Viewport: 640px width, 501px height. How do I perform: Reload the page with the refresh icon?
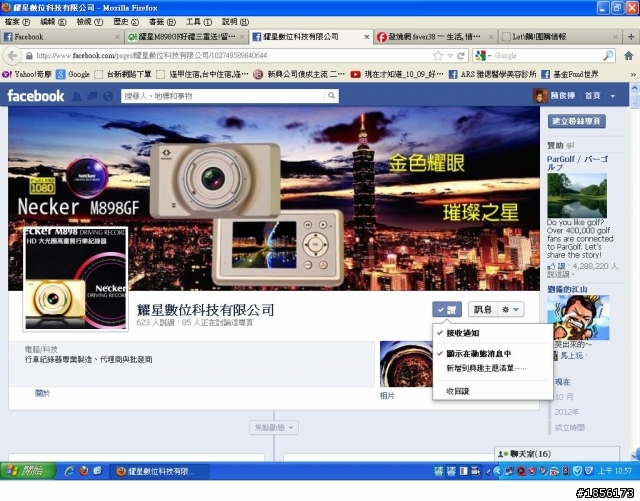[461, 56]
